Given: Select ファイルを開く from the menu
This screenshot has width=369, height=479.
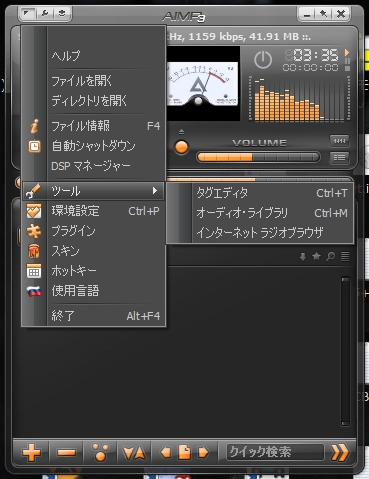Looking at the screenshot, I should click(93, 81).
